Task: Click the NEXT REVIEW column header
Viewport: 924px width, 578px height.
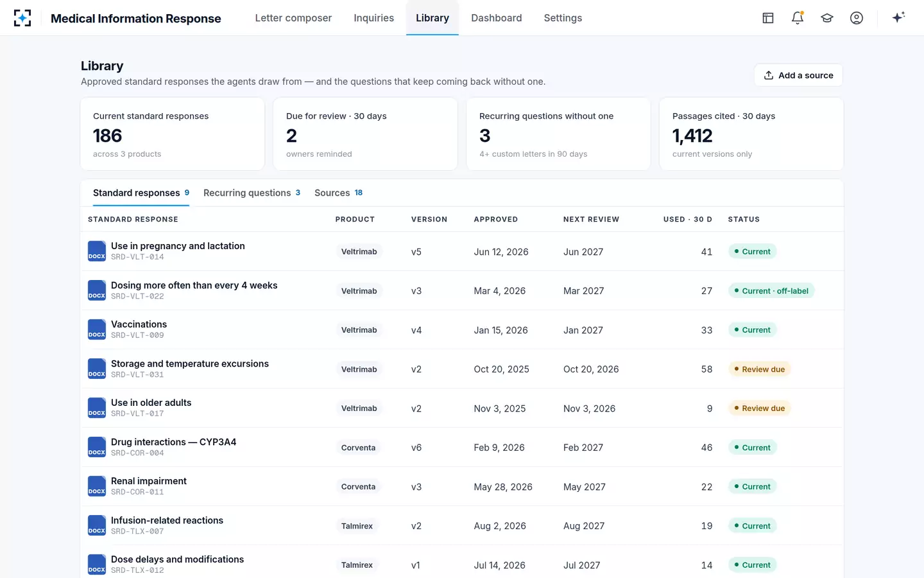Action: [591, 220]
